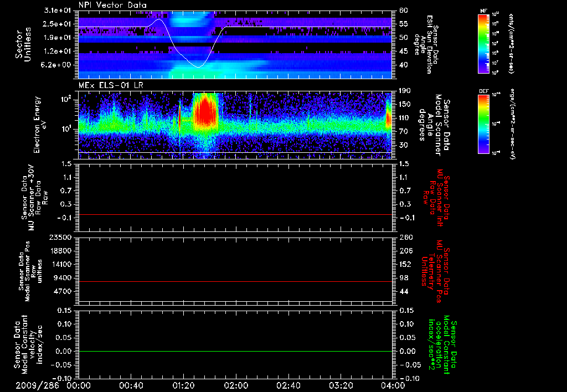Image resolution: width=567 pixels, height=392 pixels.
Task: Click the MU Scanner +30V Raw Data label
Action: click(x=34, y=198)
